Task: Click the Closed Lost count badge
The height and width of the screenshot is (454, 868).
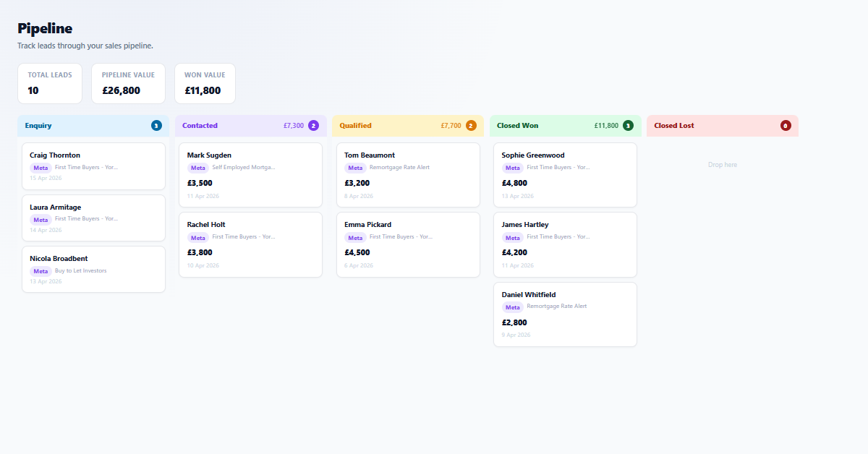Action: (x=786, y=126)
